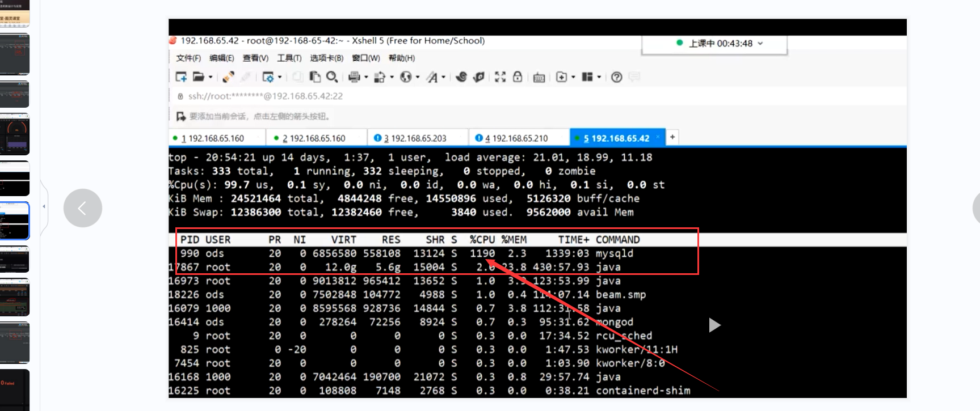The height and width of the screenshot is (411, 980).
Task: Click the globe encoding icon
Action: (x=406, y=77)
